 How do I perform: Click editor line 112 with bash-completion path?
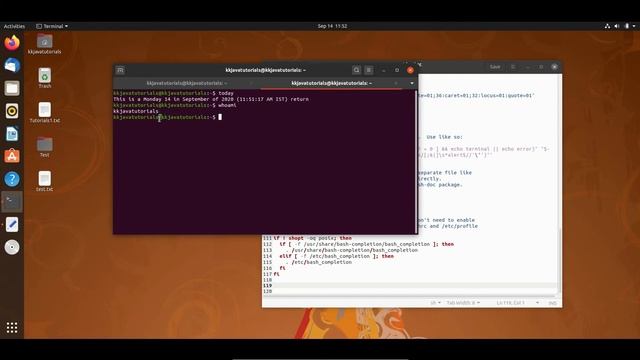(366, 244)
